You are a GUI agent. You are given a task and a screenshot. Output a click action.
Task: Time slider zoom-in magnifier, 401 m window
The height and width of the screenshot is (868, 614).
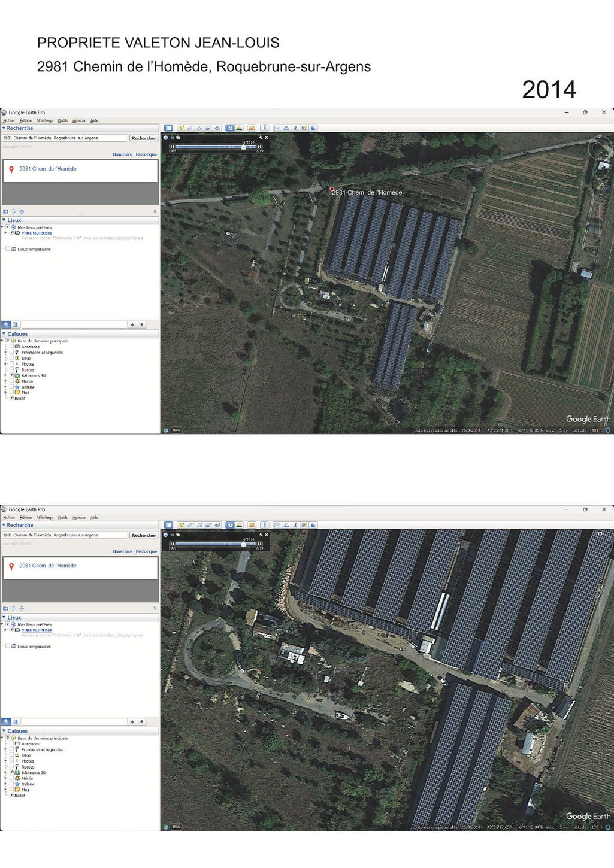[178, 138]
